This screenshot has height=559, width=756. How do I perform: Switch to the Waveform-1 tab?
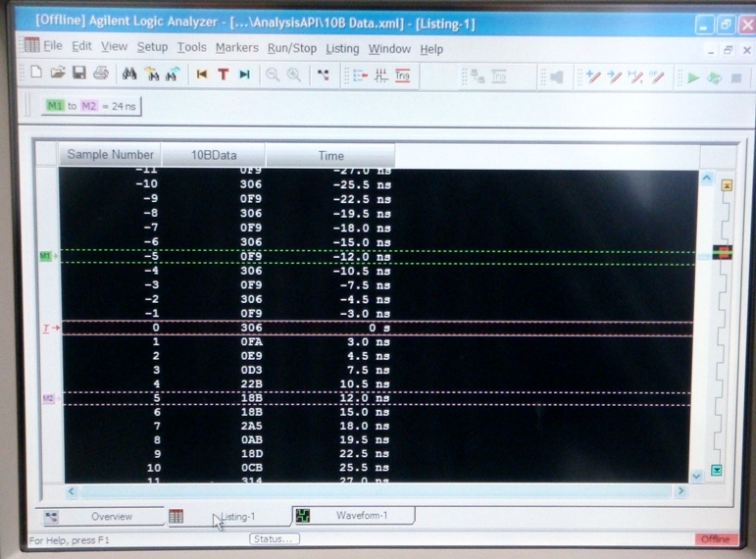(x=353, y=516)
